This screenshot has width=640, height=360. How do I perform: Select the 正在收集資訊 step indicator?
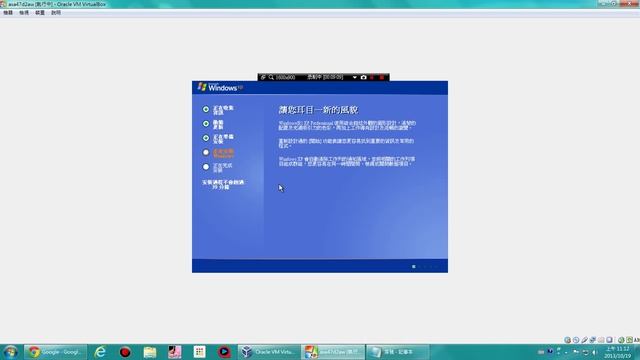(x=206, y=109)
